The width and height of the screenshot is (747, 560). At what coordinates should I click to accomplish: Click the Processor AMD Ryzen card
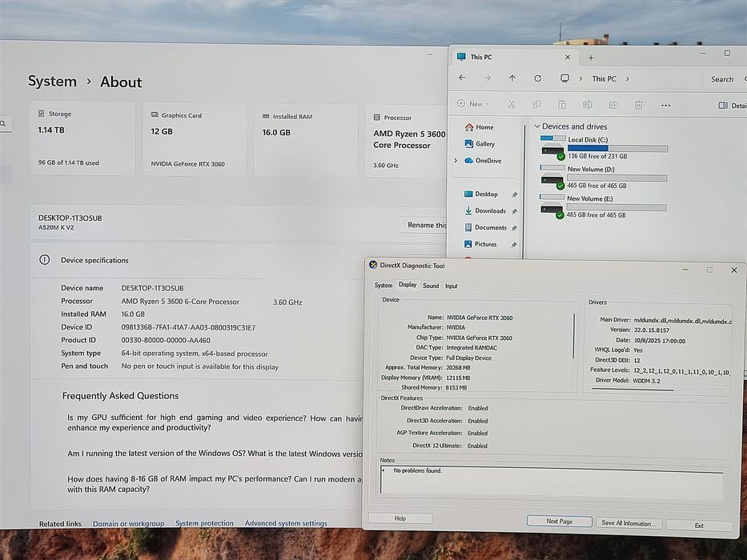pos(407,142)
